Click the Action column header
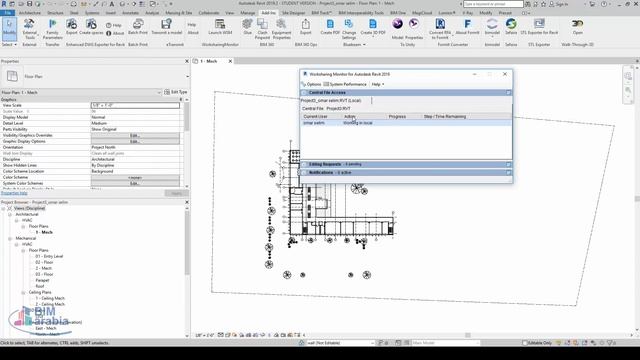This screenshot has width=640, height=360. pos(350,117)
